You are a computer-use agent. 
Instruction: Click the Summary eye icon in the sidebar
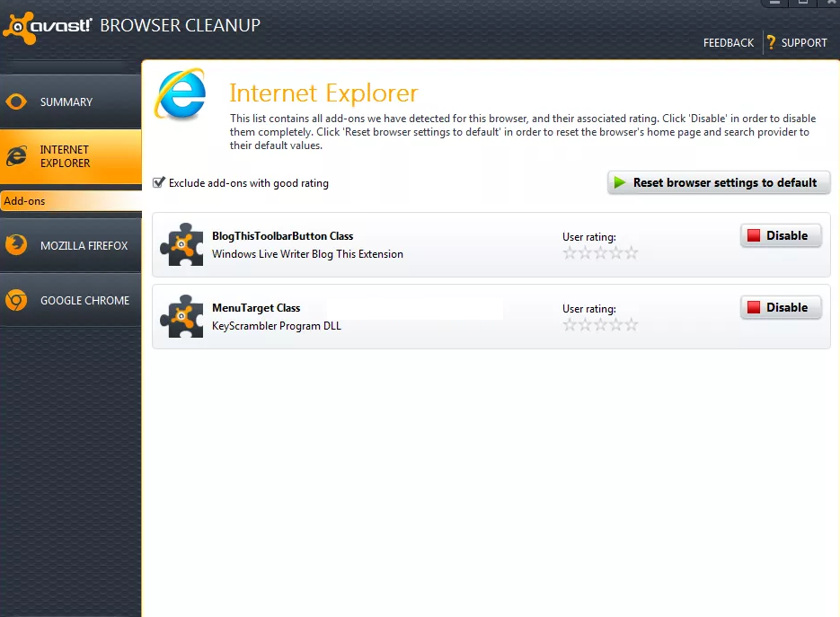tap(17, 102)
